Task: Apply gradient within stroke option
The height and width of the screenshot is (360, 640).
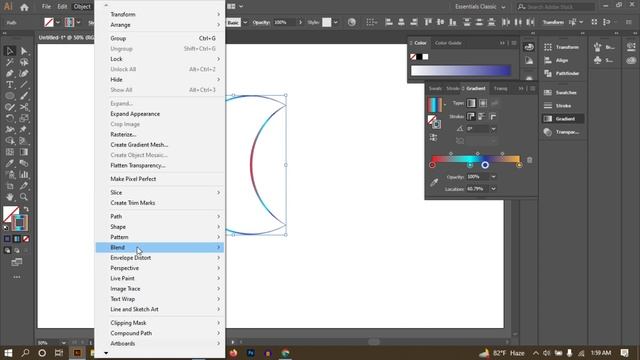Action: 471,117
